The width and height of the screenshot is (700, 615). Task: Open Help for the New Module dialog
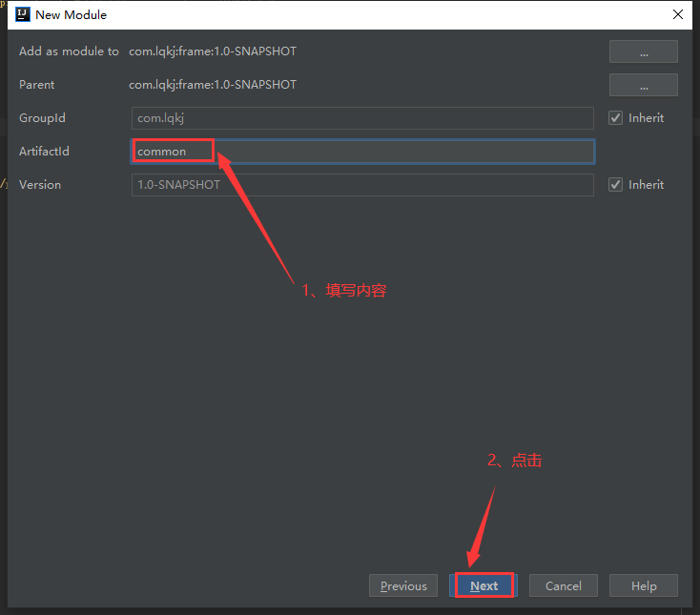pos(644,585)
